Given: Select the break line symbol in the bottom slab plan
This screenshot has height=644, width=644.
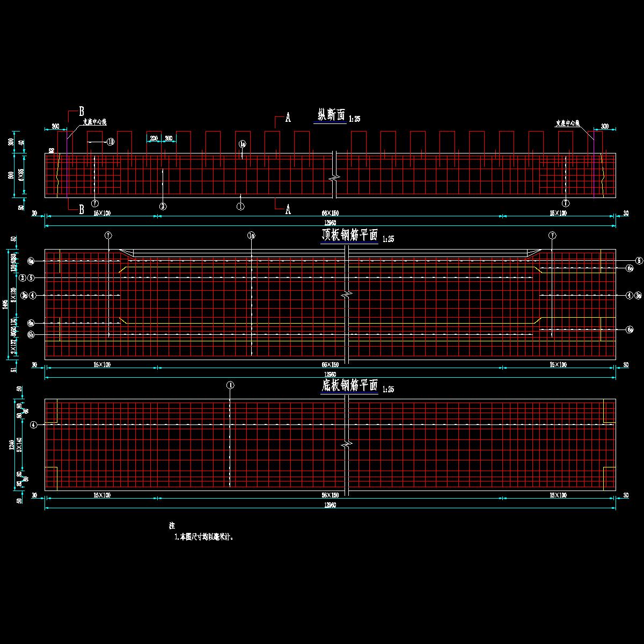Looking at the screenshot, I should coord(348,444).
